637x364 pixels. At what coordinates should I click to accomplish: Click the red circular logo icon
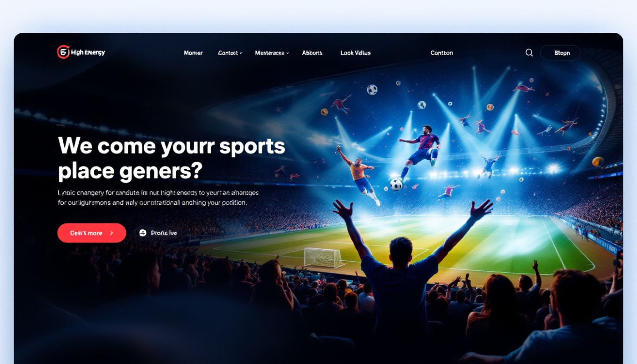(x=63, y=52)
